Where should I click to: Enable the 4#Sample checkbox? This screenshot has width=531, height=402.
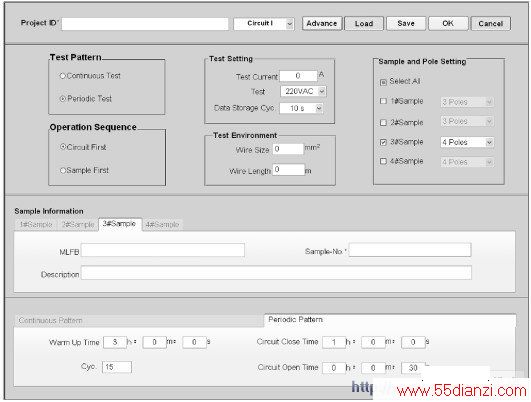pyautogui.click(x=383, y=162)
